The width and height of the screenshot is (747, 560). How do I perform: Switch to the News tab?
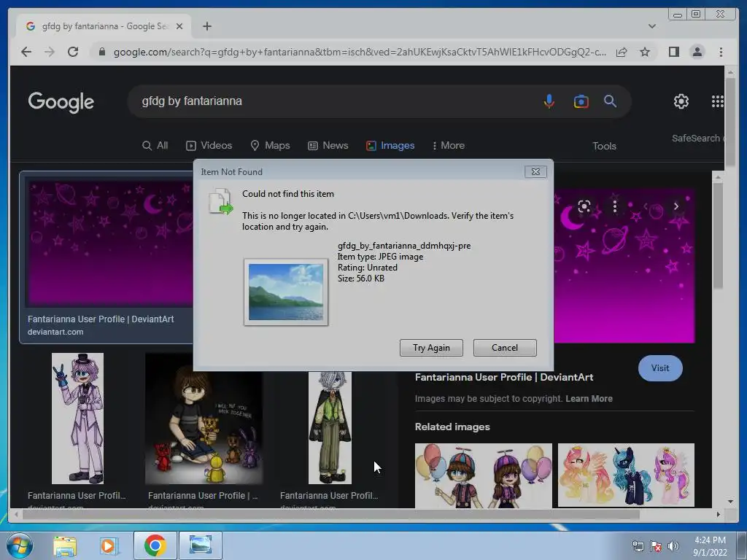pos(328,145)
